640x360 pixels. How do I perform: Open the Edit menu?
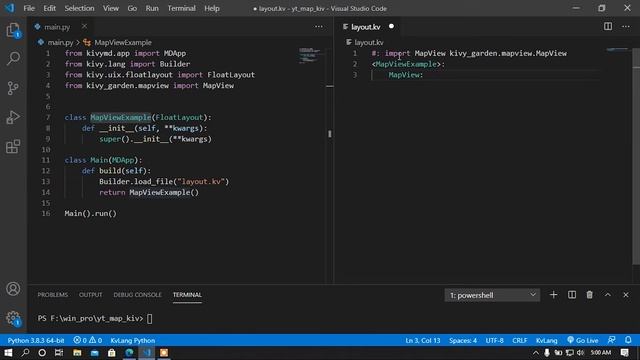[49, 8]
